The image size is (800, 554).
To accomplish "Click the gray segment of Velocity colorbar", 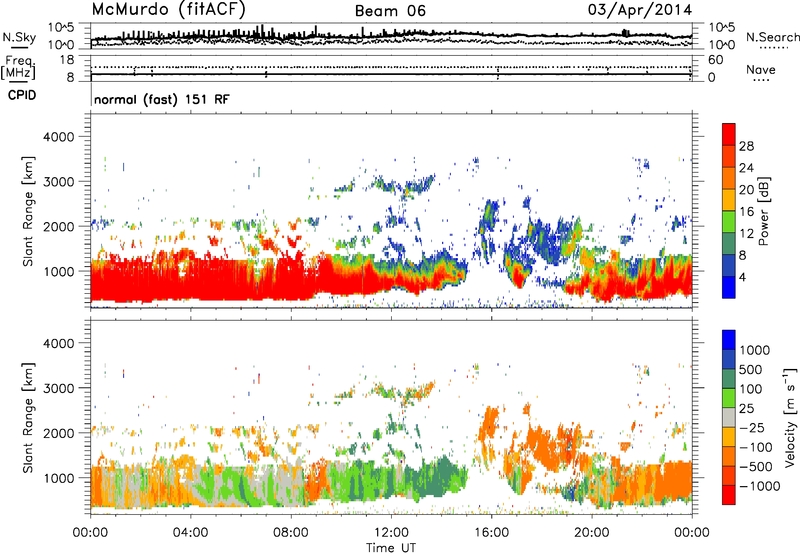I will coord(729,418).
